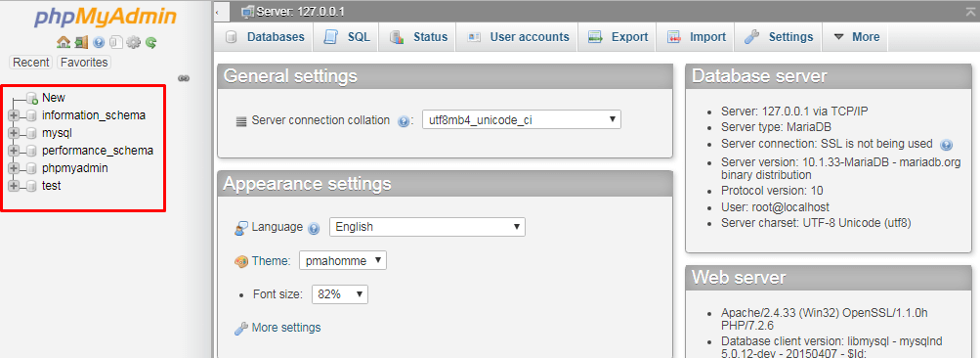Screen dimensions: 980x358
Task: Open the User accounts tab
Action: [517, 37]
